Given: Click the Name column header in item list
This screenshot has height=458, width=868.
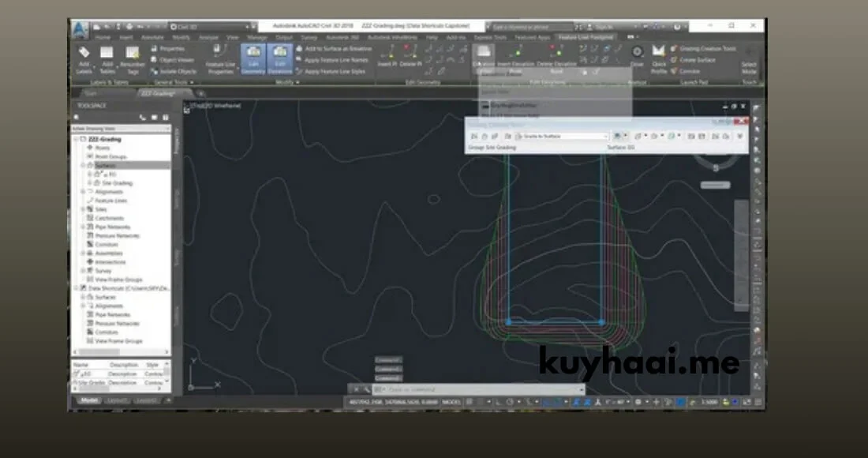Looking at the screenshot, I should pyautogui.click(x=80, y=365).
